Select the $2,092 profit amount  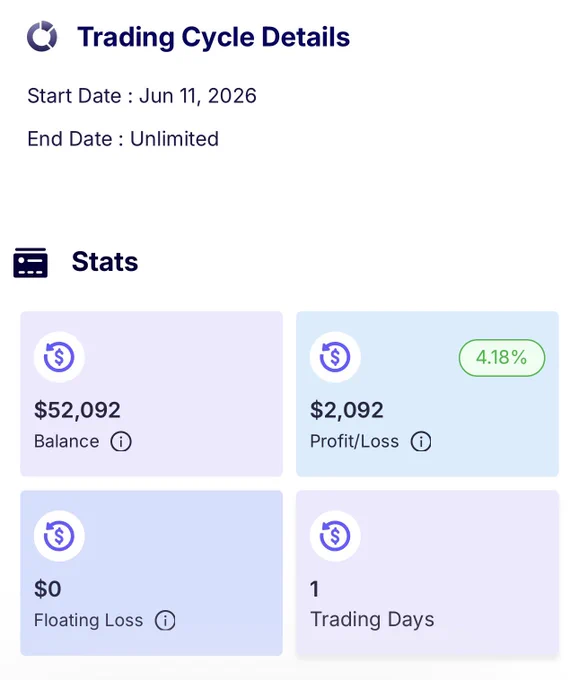point(347,410)
